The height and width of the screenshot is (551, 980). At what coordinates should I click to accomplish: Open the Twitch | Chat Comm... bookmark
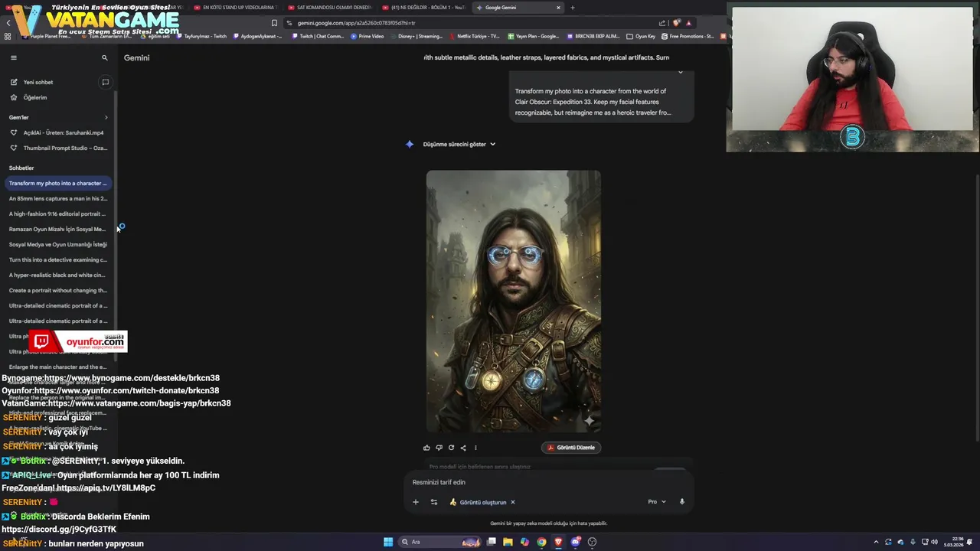pos(318,36)
